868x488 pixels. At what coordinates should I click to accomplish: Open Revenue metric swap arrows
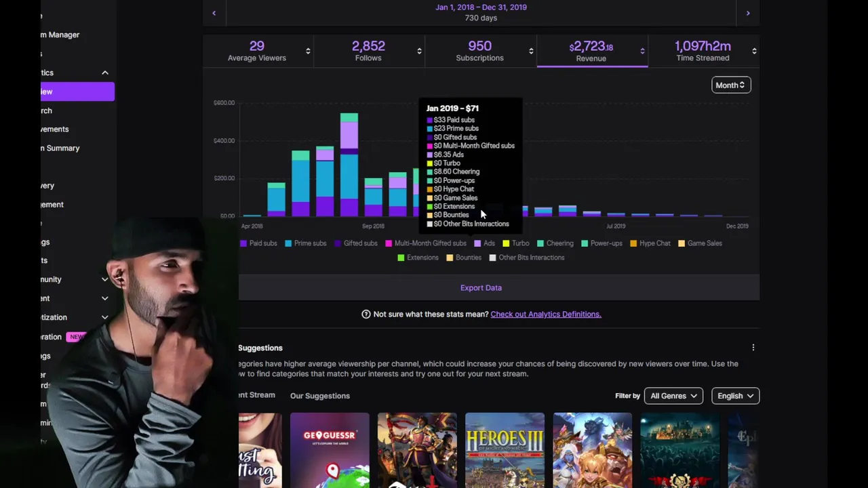pyautogui.click(x=642, y=51)
